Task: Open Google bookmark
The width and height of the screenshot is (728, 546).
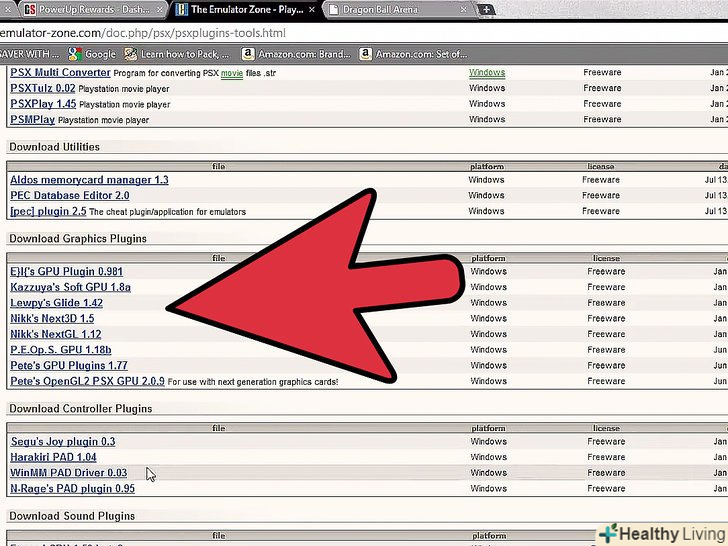Action: pyautogui.click(x=91, y=54)
